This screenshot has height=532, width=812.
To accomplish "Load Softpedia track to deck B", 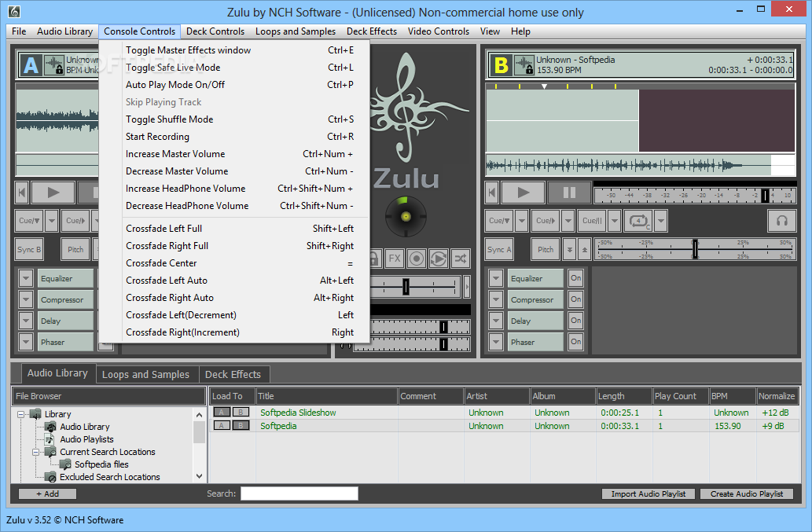I will click(241, 425).
